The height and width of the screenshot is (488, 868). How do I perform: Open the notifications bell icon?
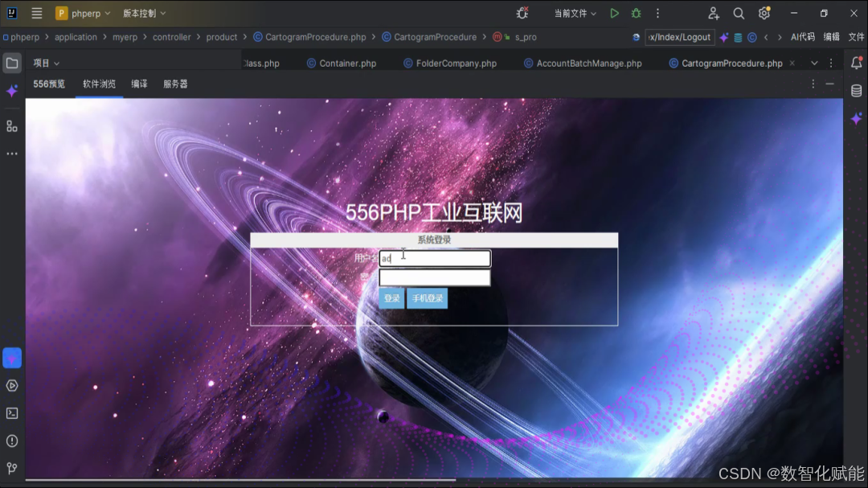point(857,64)
